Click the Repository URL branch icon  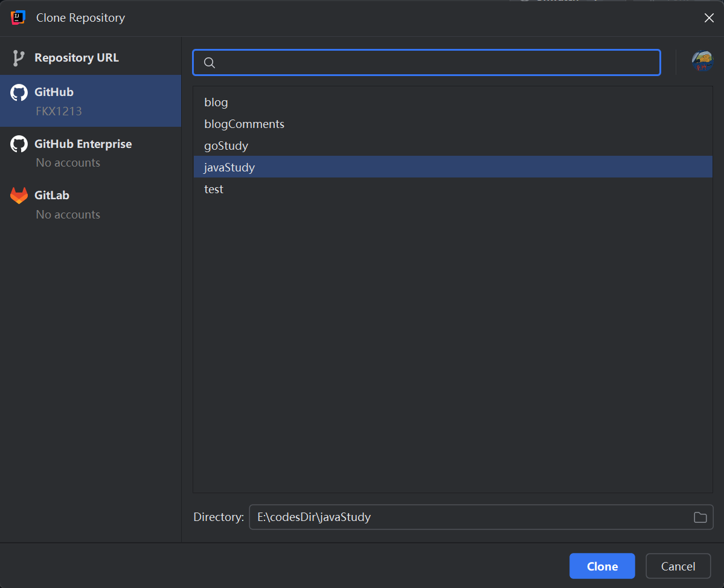19,58
